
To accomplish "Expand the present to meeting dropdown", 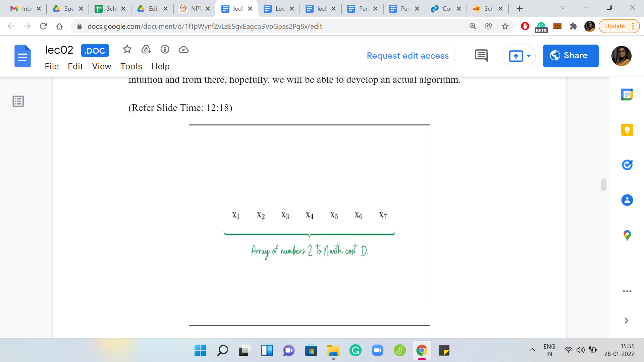I will point(529,56).
